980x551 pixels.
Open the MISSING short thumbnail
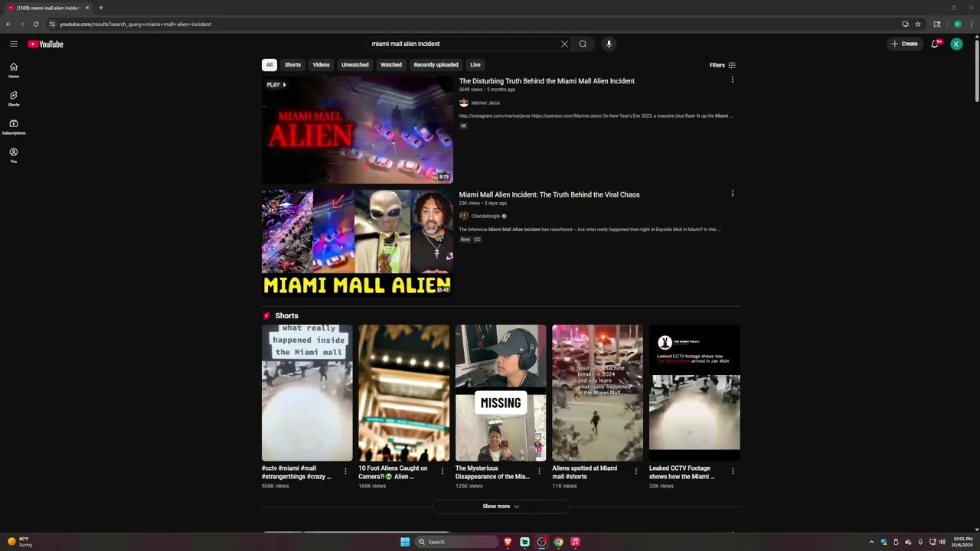(x=501, y=393)
